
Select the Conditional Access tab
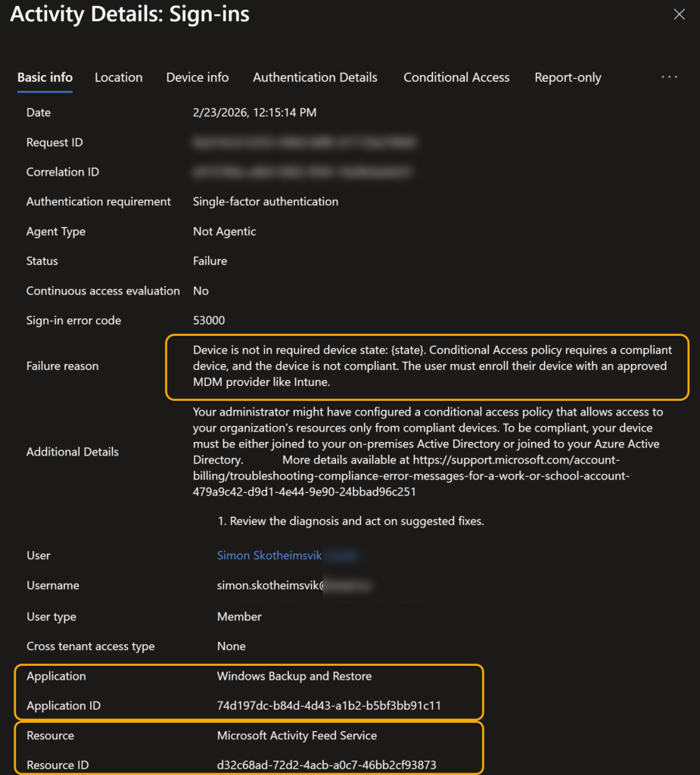pos(456,77)
